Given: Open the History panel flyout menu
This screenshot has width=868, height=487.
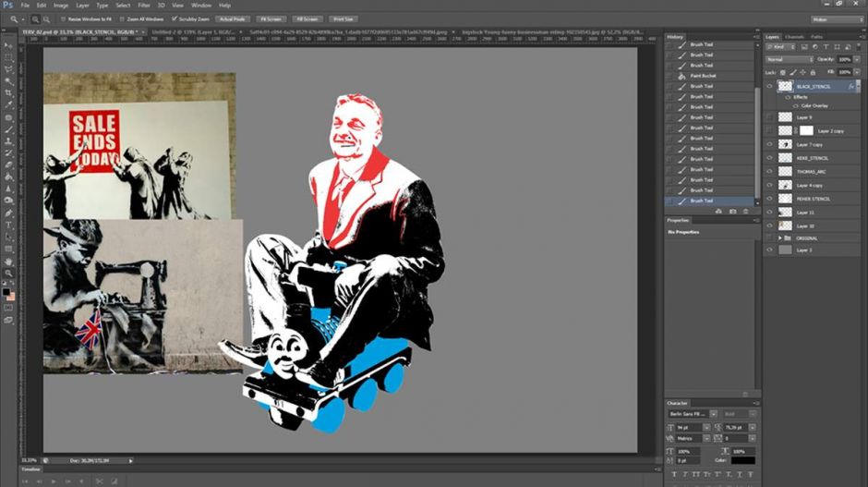Looking at the screenshot, I should [757, 37].
